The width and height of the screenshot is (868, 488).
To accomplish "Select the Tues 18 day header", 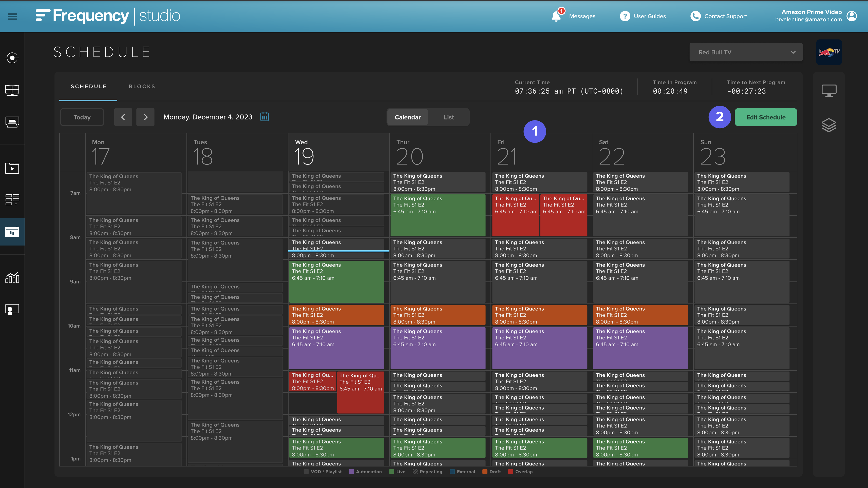I will pyautogui.click(x=238, y=152).
